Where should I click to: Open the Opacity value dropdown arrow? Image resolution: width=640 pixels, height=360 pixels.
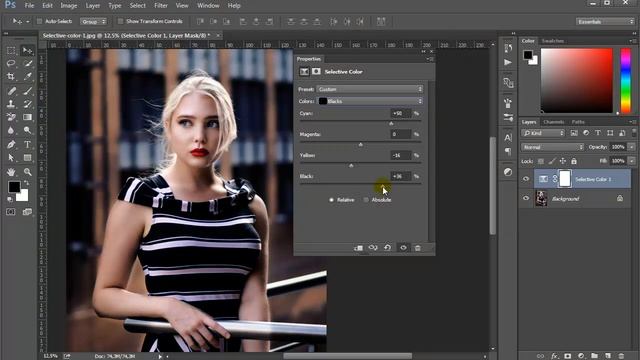click(x=631, y=147)
